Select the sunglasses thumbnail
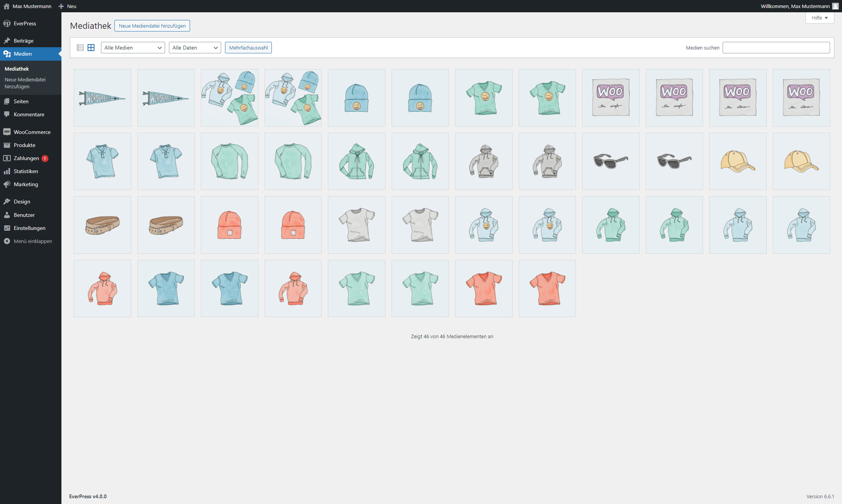The width and height of the screenshot is (842, 504). 610,161
